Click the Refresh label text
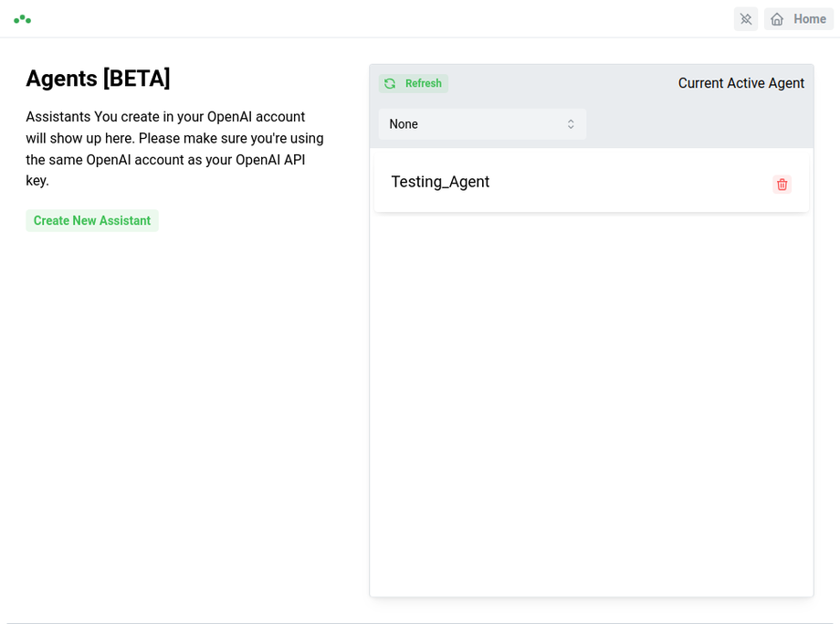The width and height of the screenshot is (840, 624). [x=424, y=84]
